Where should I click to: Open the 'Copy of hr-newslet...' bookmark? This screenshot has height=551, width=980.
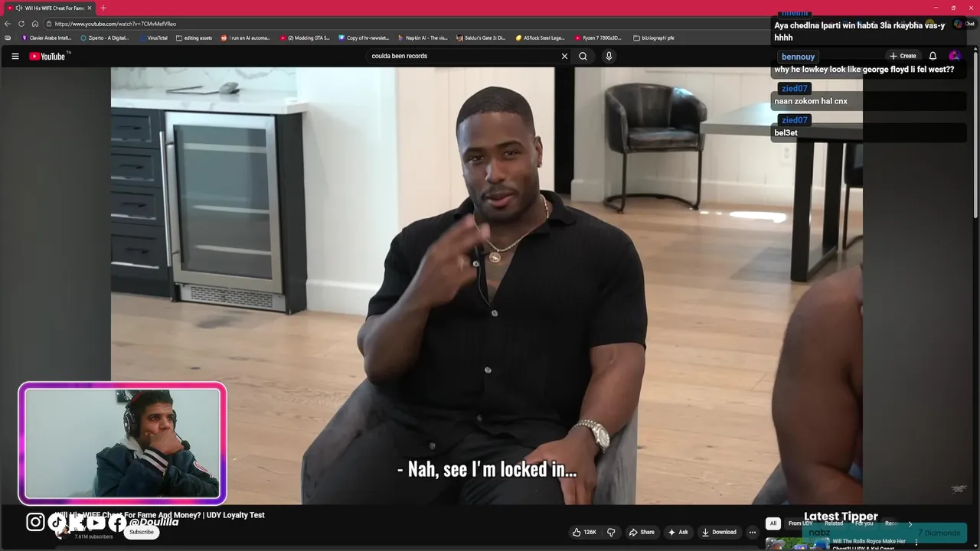pyautogui.click(x=364, y=37)
